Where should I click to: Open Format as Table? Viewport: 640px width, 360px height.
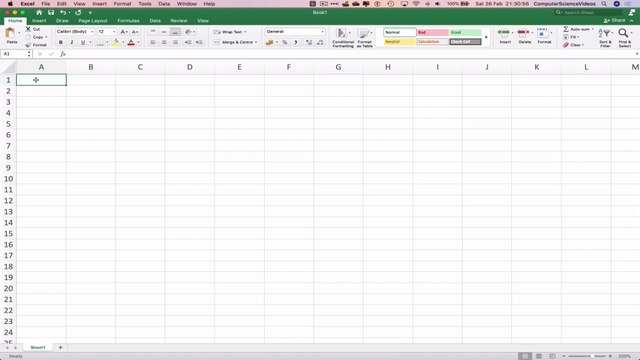tap(364, 38)
